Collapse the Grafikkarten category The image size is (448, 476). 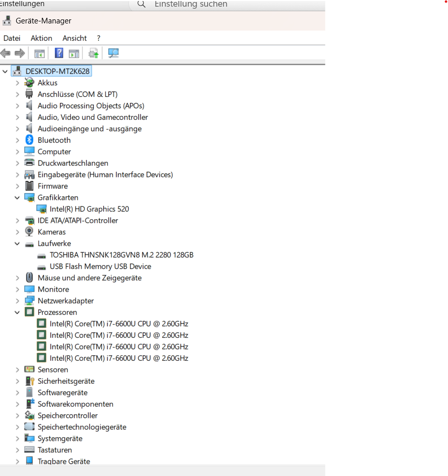point(17,198)
